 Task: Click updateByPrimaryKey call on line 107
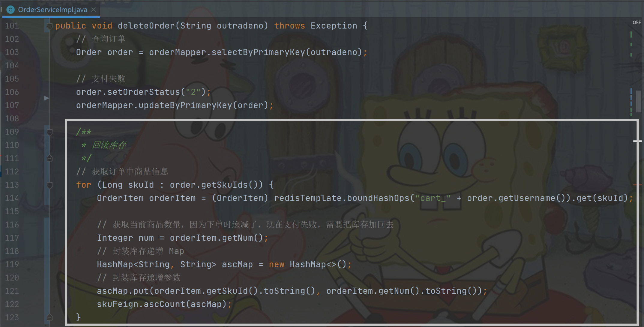(185, 105)
